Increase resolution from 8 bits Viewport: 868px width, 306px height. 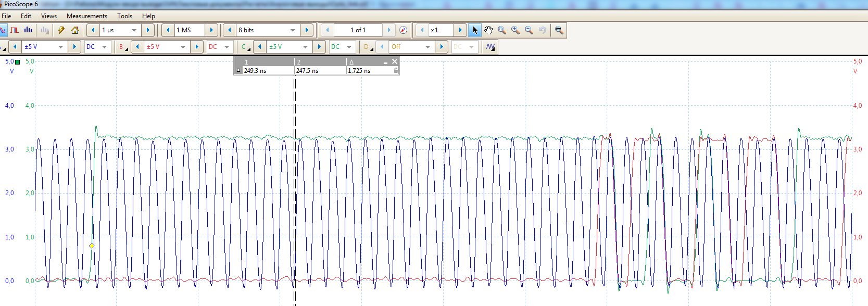pos(307,30)
